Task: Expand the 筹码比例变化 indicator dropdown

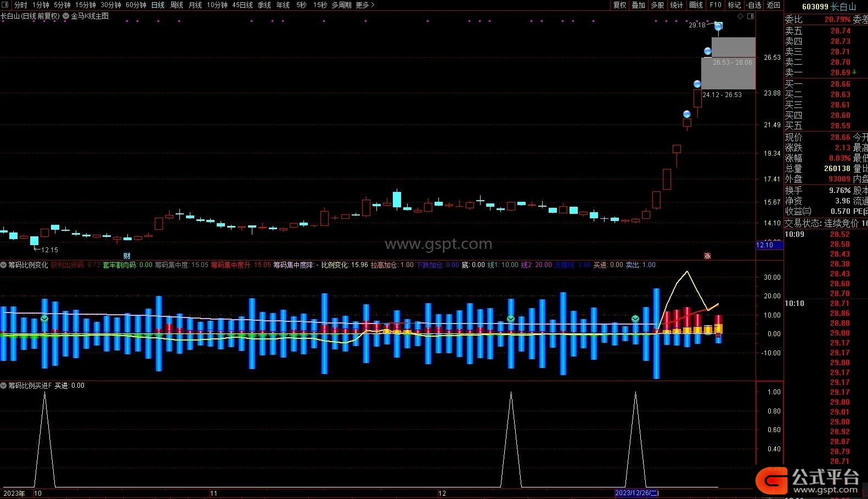Action: tap(3, 265)
